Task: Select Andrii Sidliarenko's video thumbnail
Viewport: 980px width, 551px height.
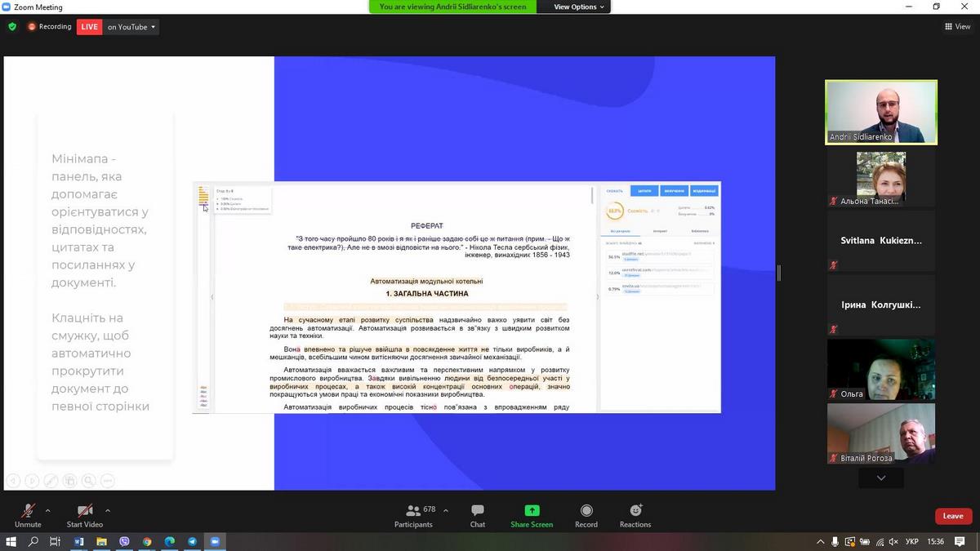Action: [x=880, y=112]
